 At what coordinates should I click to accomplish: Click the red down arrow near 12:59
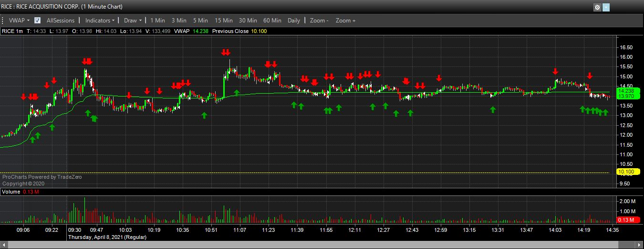[439, 78]
